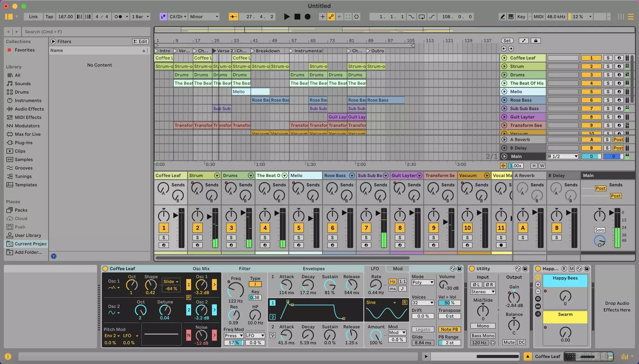The image size is (639, 364).
Task: Open the Drums browser category
Action: [x=22, y=92]
